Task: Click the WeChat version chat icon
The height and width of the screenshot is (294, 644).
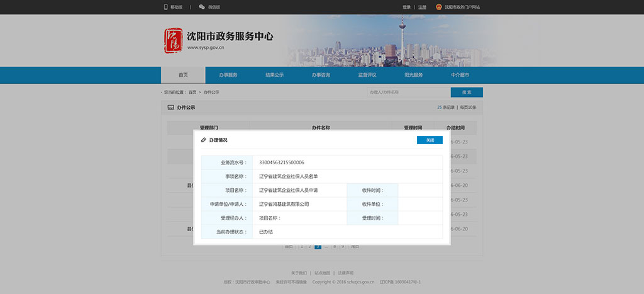Action: pyautogui.click(x=202, y=7)
